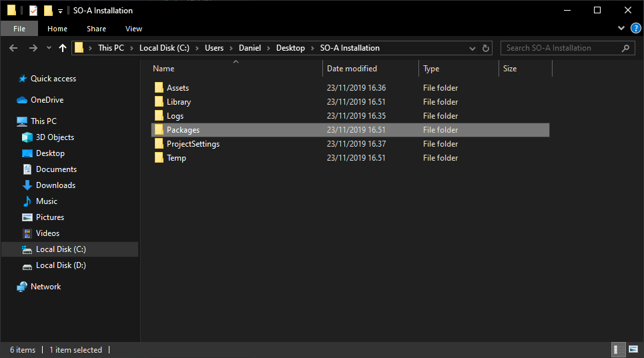This screenshot has width=644, height=358.
Task: Click Daniel in the breadcrumb path
Action: click(250, 48)
